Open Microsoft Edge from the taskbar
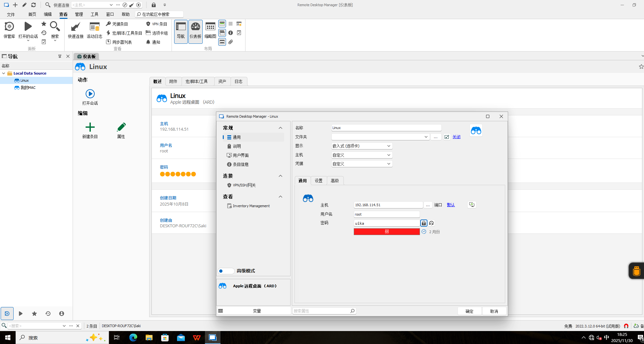Image resolution: width=644 pixels, height=344 pixels. click(133, 338)
